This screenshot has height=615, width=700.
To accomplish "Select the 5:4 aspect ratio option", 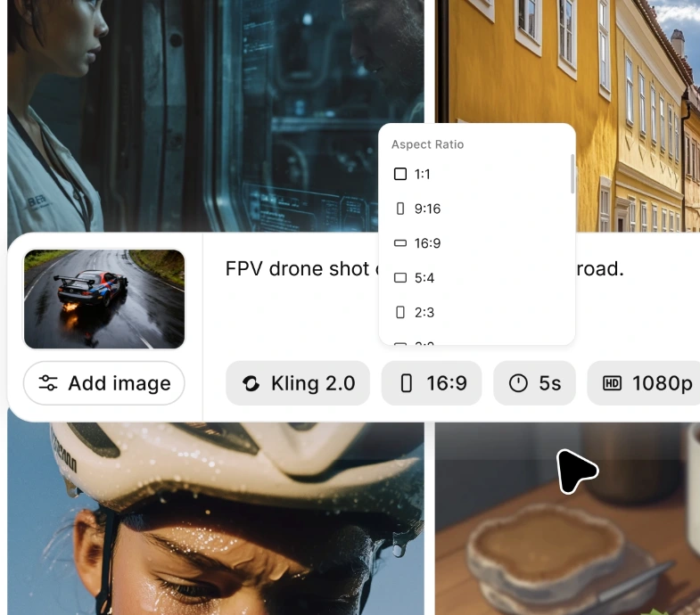I will point(477,277).
